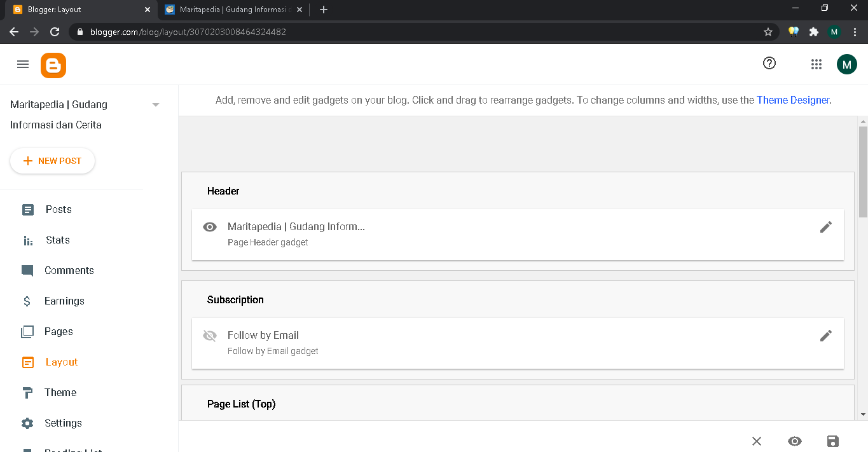Preview the layout with the bottom eye icon
The height and width of the screenshot is (452, 868).
point(794,441)
